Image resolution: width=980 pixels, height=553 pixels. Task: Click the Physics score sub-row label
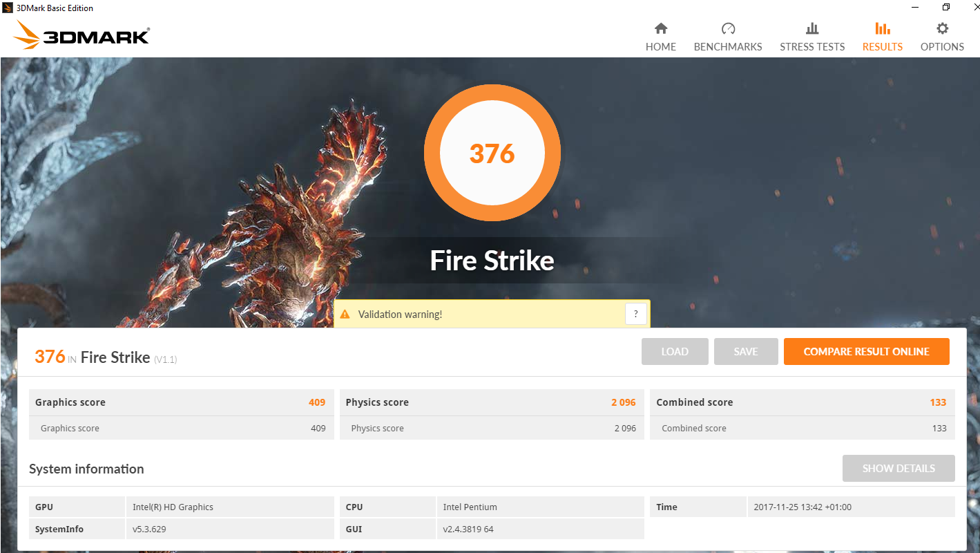coord(377,428)
